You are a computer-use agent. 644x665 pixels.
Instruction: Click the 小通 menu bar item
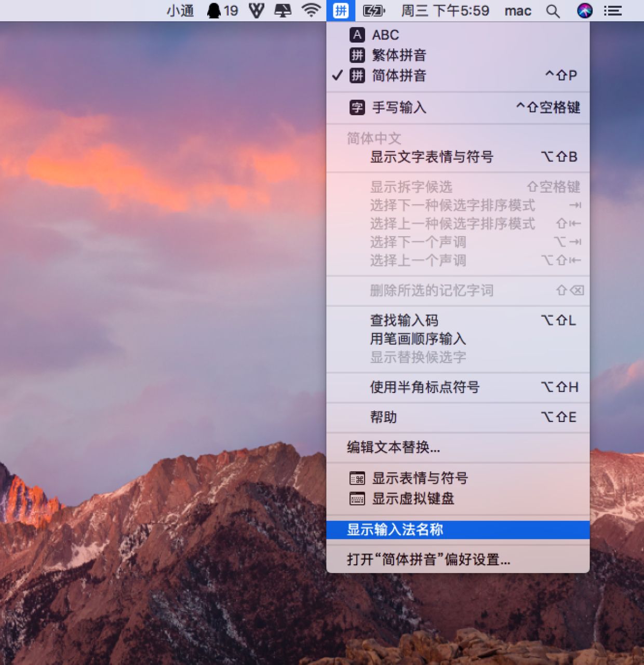(180, 10)
